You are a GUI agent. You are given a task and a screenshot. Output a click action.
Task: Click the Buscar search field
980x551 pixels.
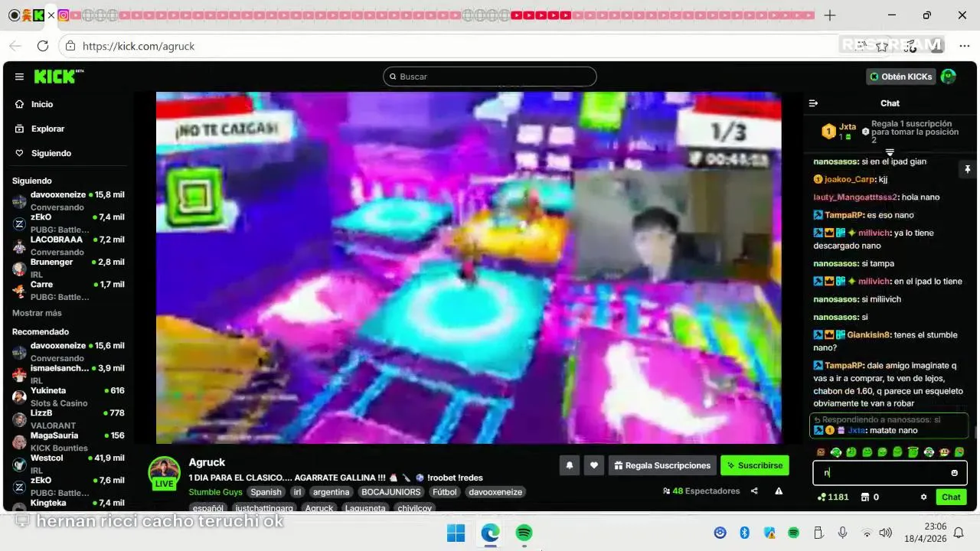click(490, 77)
